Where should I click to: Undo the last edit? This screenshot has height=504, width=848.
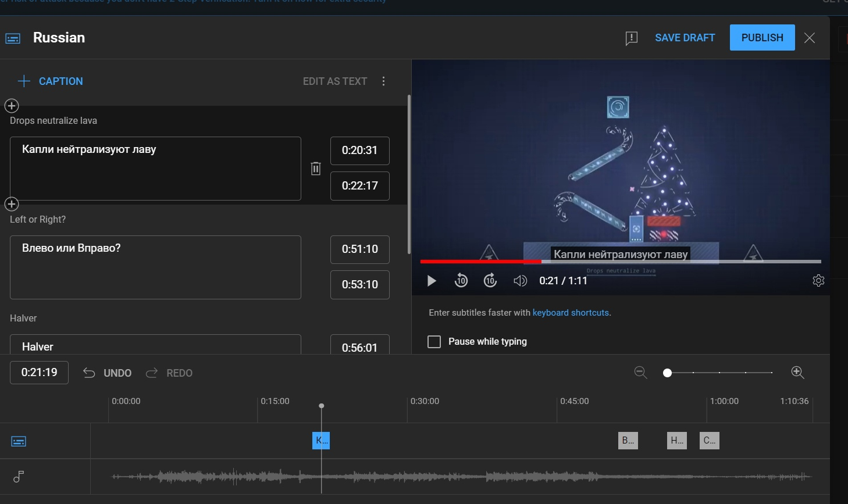[x=107, y=373]
